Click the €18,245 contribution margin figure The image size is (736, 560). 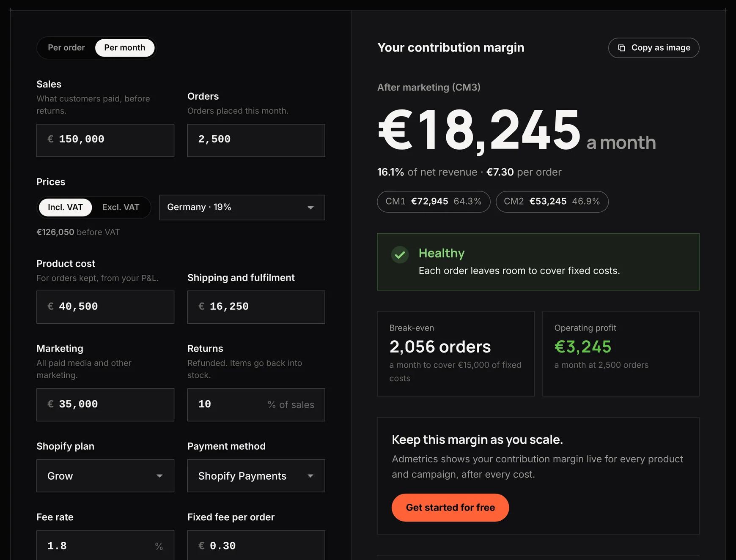(479, 130)
